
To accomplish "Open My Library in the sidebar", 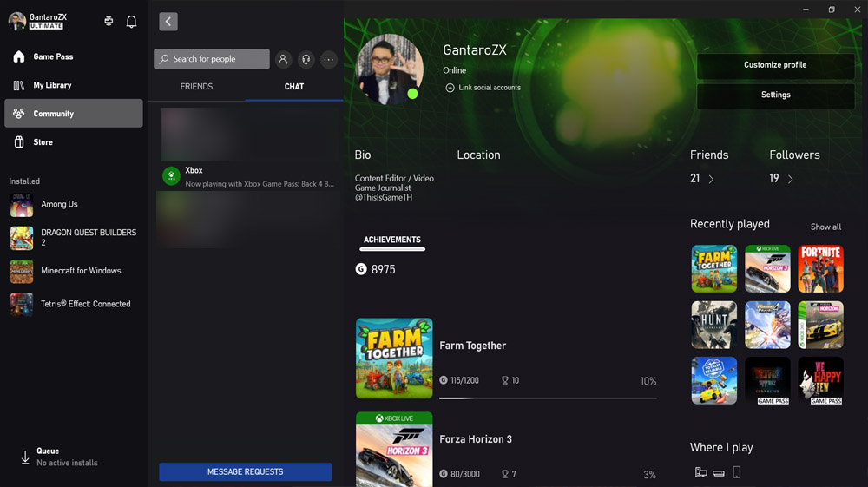I will (x=74, y=85).
